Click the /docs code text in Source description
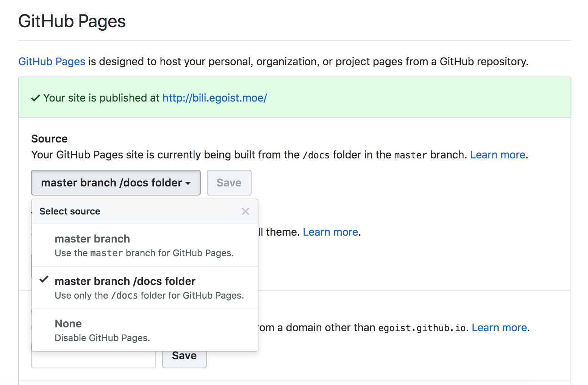The image size is (588, 385). pos(316,155)
